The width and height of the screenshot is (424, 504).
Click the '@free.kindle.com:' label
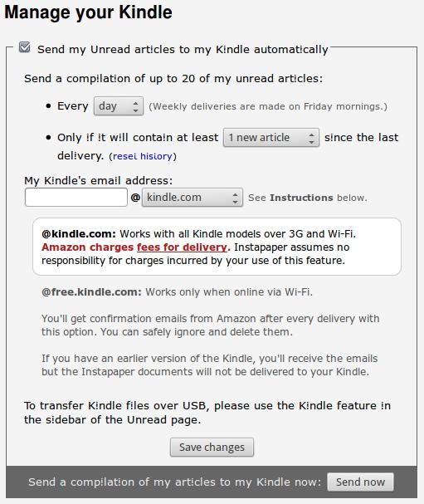[91, 292]
